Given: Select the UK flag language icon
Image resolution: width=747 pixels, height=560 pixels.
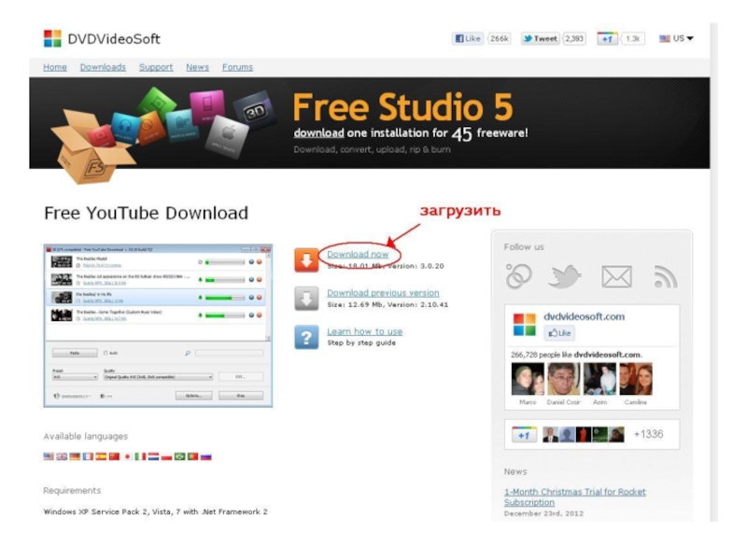Looking at the screenshot, I should click(x=62, y=456).
